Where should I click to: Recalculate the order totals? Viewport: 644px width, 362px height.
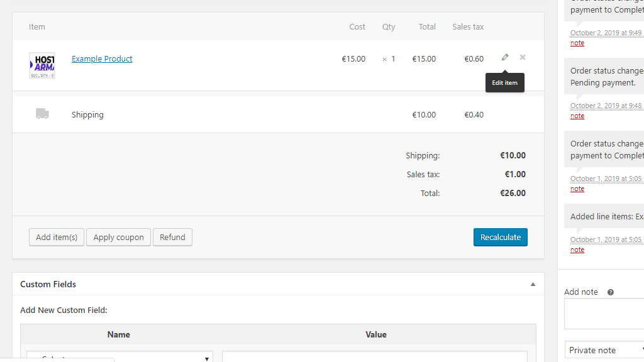[x=501, y=237]
